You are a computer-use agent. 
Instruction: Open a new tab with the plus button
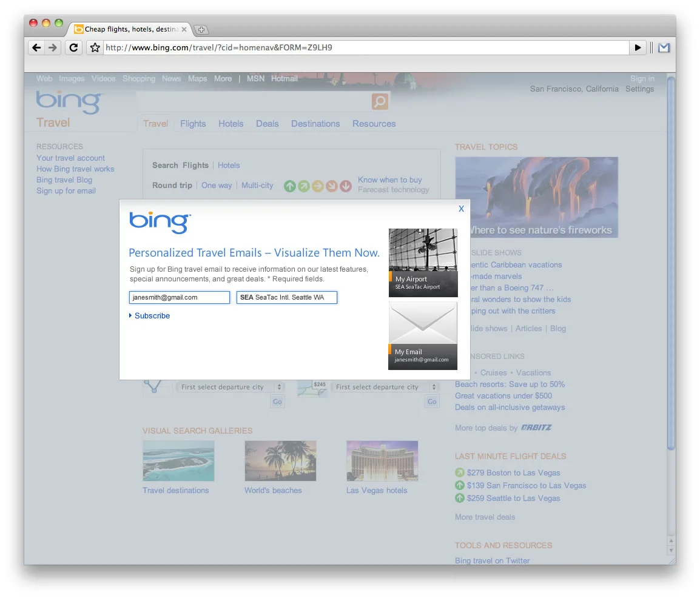(x=201, y=30)
